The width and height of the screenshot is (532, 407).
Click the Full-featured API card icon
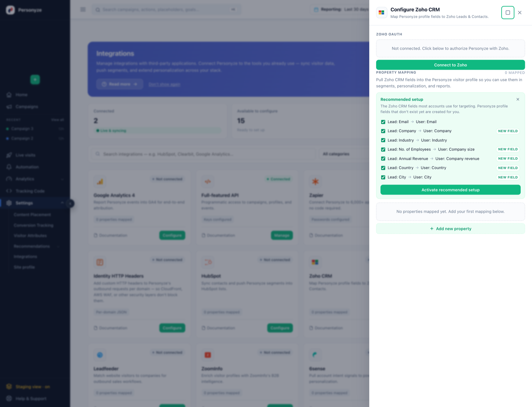tap(208, 181)
